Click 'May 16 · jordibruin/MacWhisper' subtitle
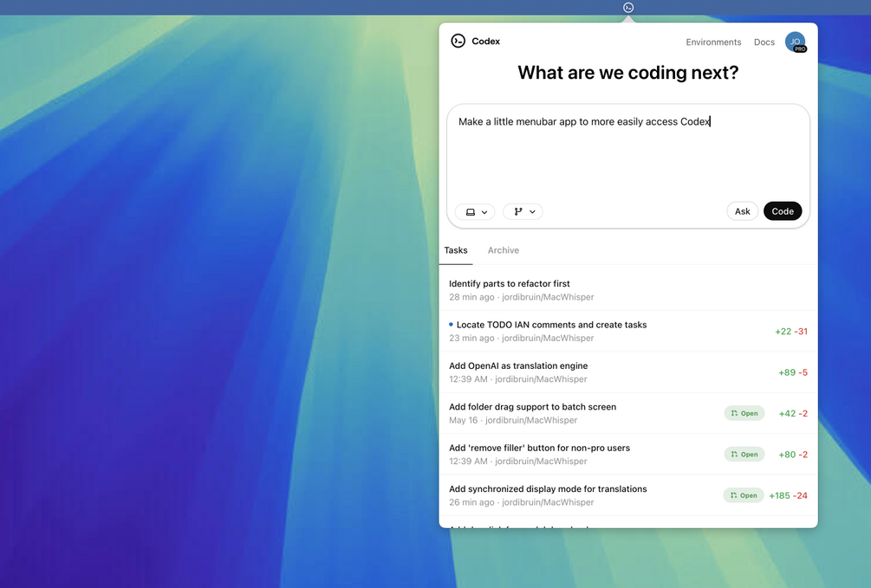Image resolution: width=871 pixels, height=588 pixels. coord(513,420)
